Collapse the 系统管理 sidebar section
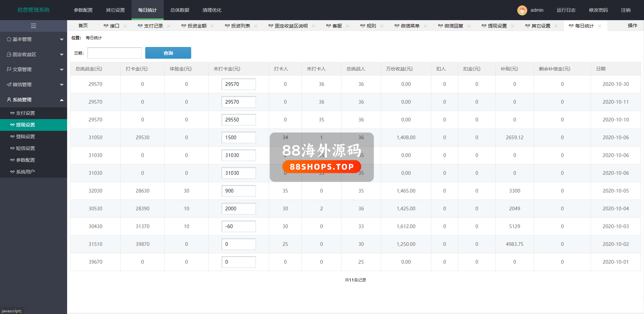This screenshot has height=314, width=644. pos(34,100)
